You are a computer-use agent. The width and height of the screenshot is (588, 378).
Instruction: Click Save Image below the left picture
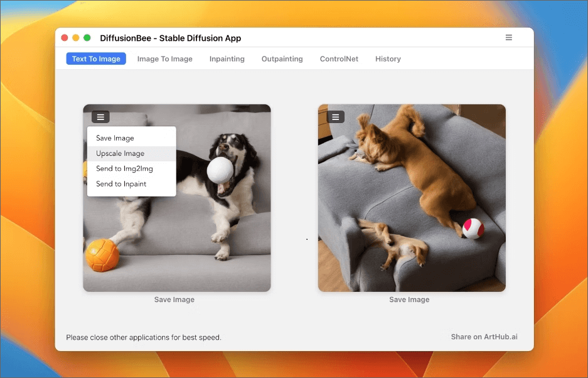pyautogui.click(x=174, y=300)
